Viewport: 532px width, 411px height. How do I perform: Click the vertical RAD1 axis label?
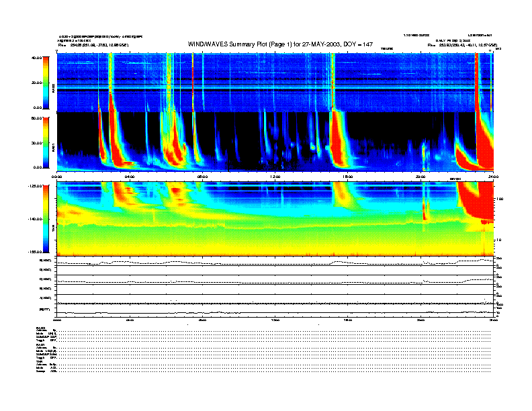54,147
